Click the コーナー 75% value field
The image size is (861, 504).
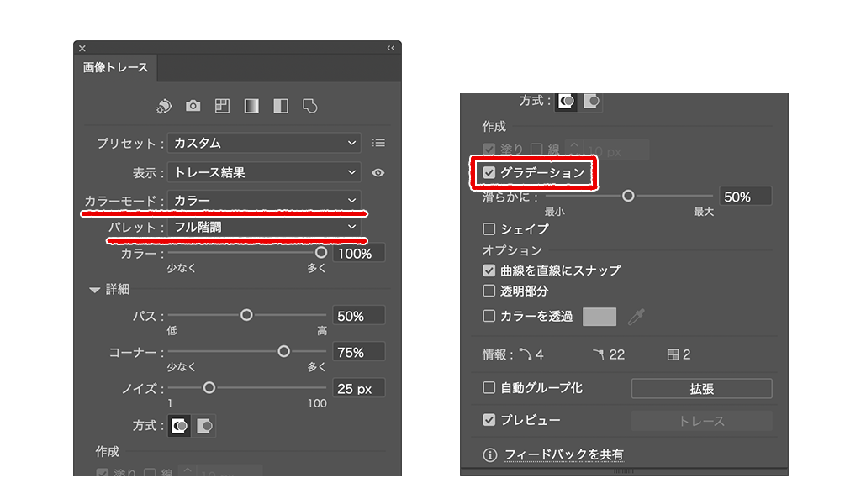(359, 352)
